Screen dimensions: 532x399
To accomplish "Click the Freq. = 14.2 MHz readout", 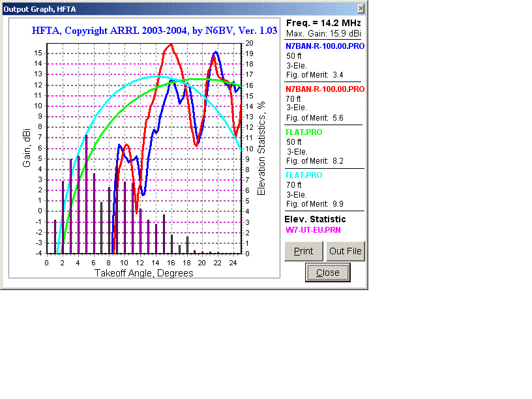I will coord(323,23).
